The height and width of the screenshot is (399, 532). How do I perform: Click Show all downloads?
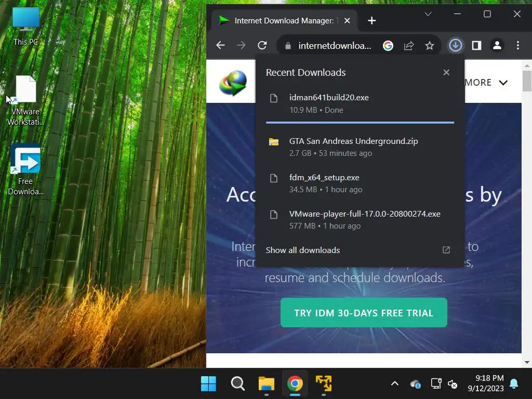tap(303, 250)
